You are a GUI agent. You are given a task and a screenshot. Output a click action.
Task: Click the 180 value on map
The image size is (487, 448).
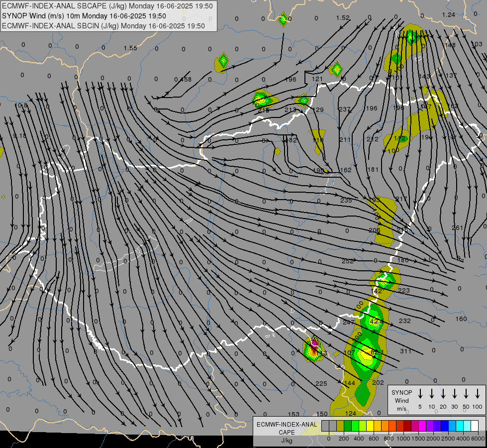(403, 260)
